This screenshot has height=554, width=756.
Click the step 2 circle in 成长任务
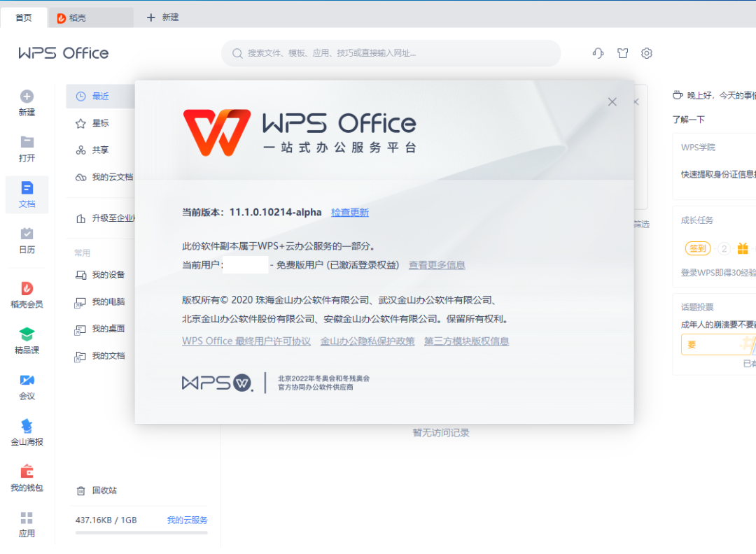coord(724,248)
